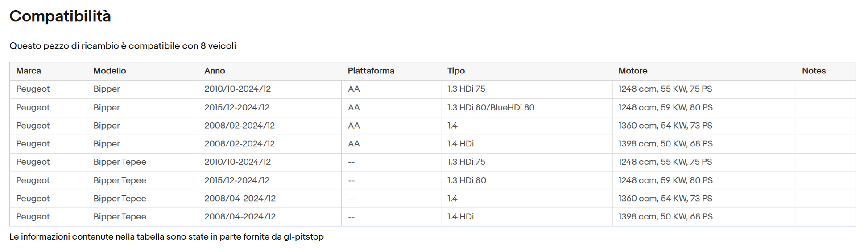This screenshot has height=252, width=868.
Task: Select the Modello column header
Action: (x=110, y=71)
